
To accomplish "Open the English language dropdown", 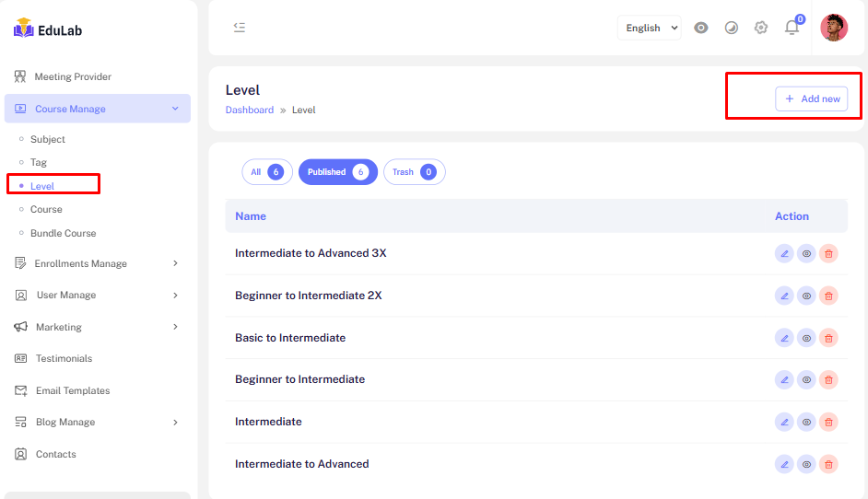I will [649, 28].
